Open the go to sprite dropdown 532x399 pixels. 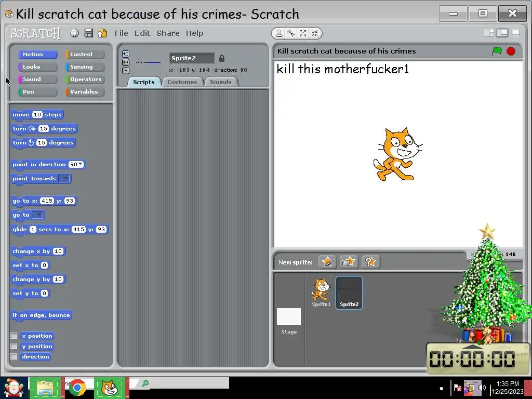[37, 215]
